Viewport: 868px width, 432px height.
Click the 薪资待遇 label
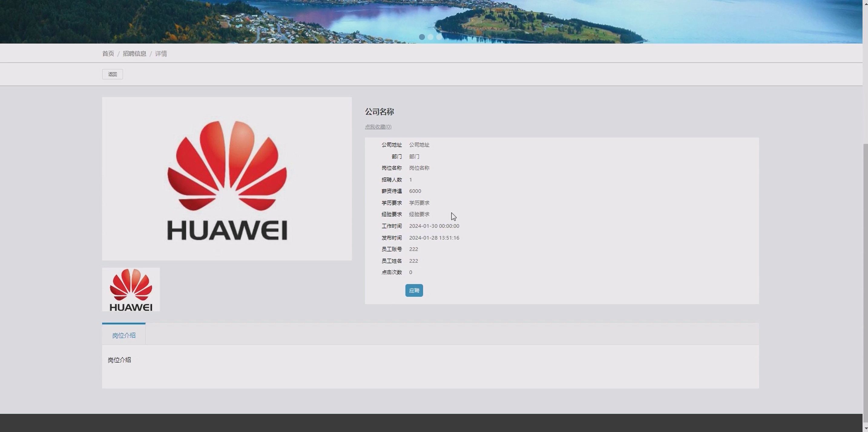392,191
